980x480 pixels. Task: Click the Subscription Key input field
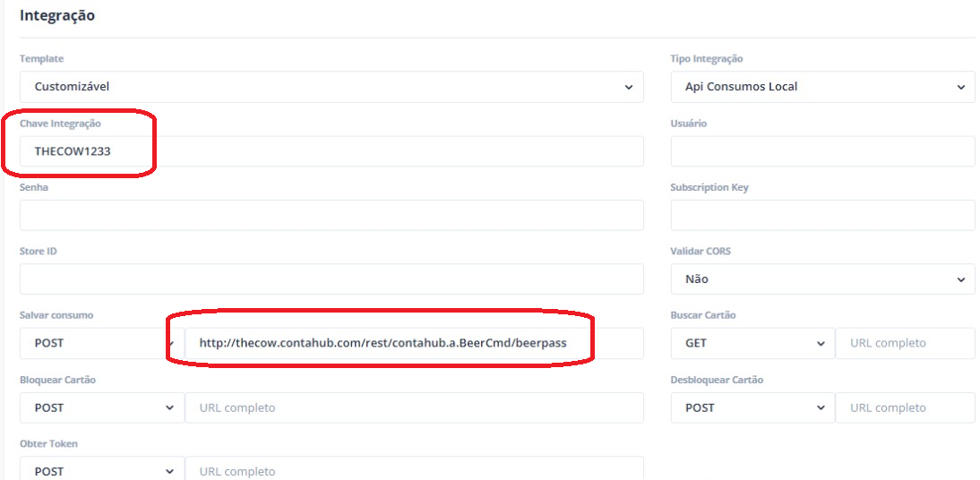click(x=822, y=215)
